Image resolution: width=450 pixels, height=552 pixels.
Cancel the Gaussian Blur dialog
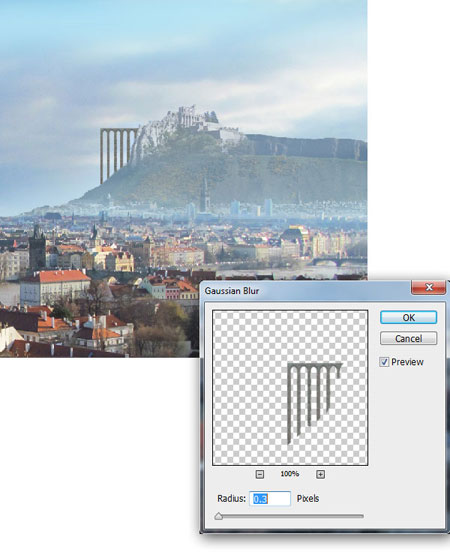[408, 339]
